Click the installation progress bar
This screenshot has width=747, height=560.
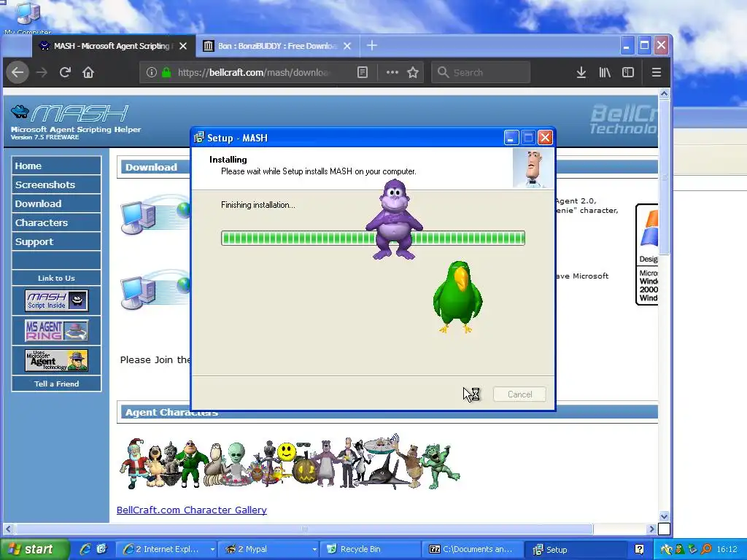[373, 238]
